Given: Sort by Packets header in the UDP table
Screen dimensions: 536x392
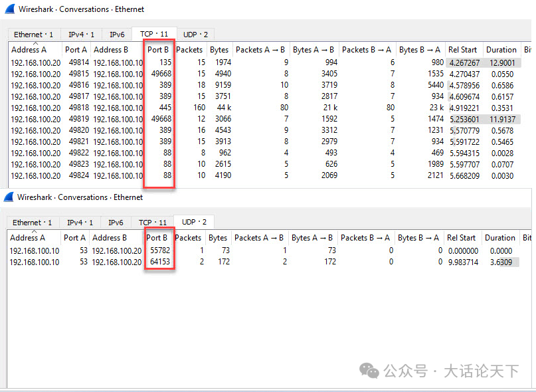Looking at the screenshot, I should 188,238.
